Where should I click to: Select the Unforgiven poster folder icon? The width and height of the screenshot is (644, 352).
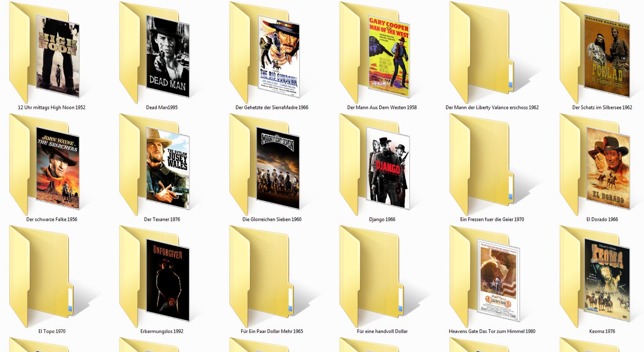click(x=155, y=277)
